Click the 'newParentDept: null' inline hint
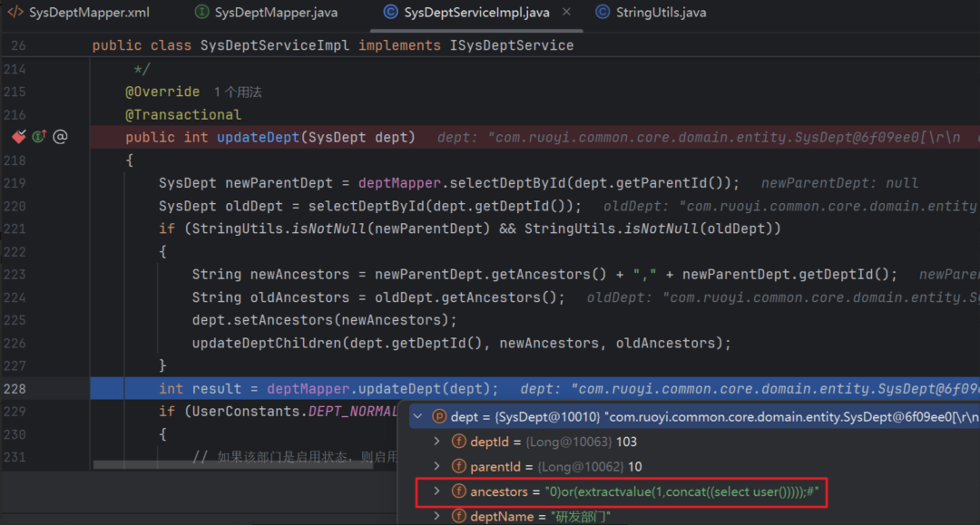 point(839,183)
